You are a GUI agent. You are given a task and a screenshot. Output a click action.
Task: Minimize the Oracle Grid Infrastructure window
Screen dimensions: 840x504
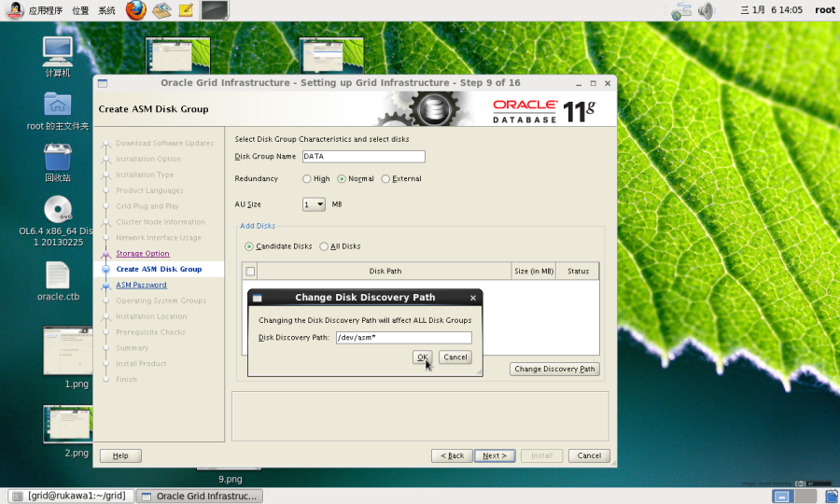pos(579,84)
